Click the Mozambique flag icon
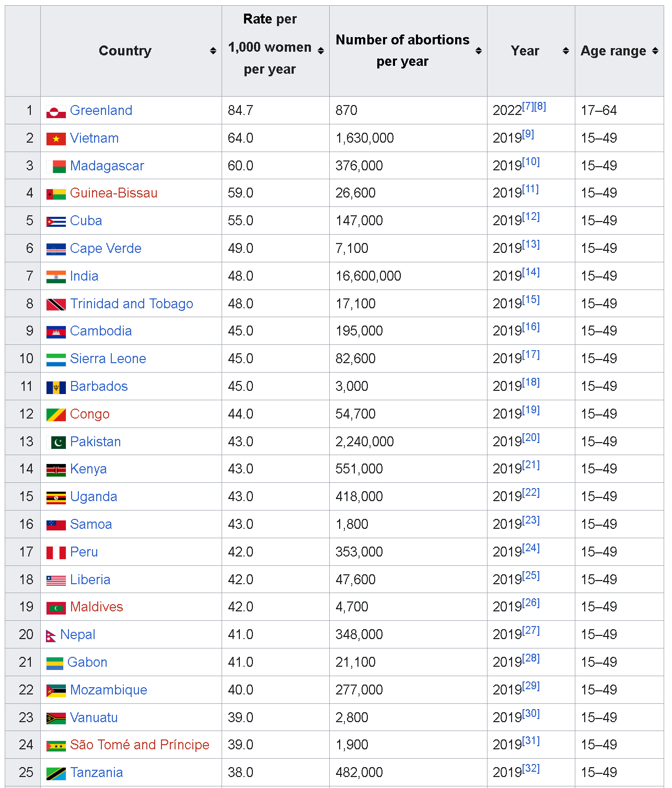Image resolution: width=672 pixels, height=788 pixels. [56, 691]
